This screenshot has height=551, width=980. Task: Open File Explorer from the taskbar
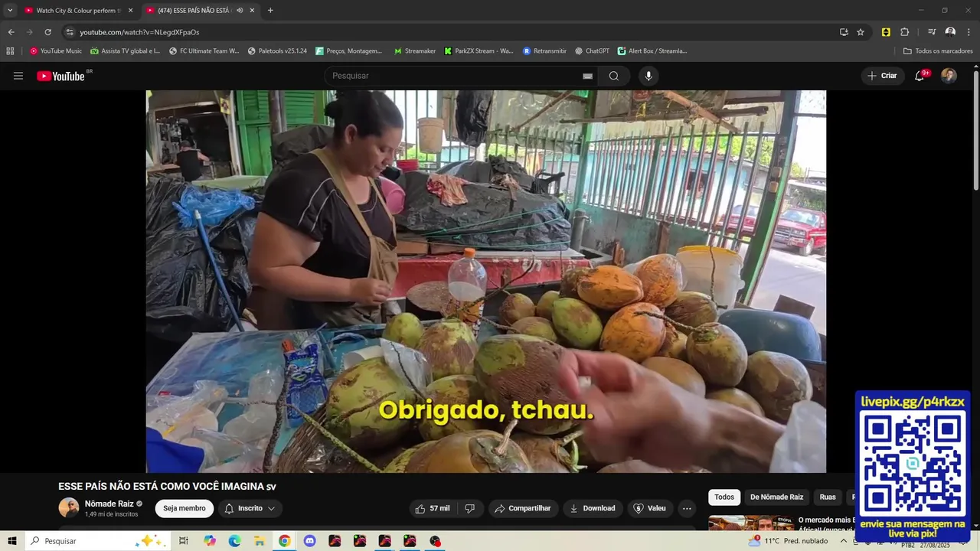[260, 541]
